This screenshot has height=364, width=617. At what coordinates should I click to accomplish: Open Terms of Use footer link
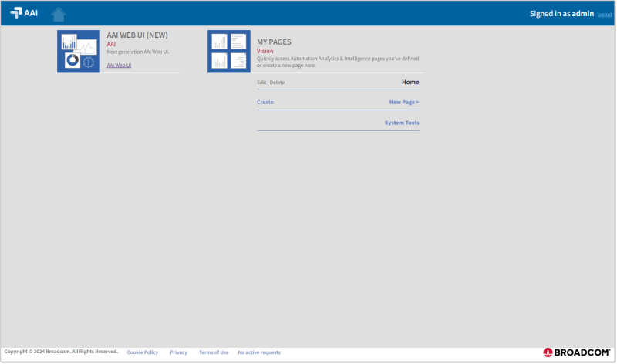[x=214, y=352]
